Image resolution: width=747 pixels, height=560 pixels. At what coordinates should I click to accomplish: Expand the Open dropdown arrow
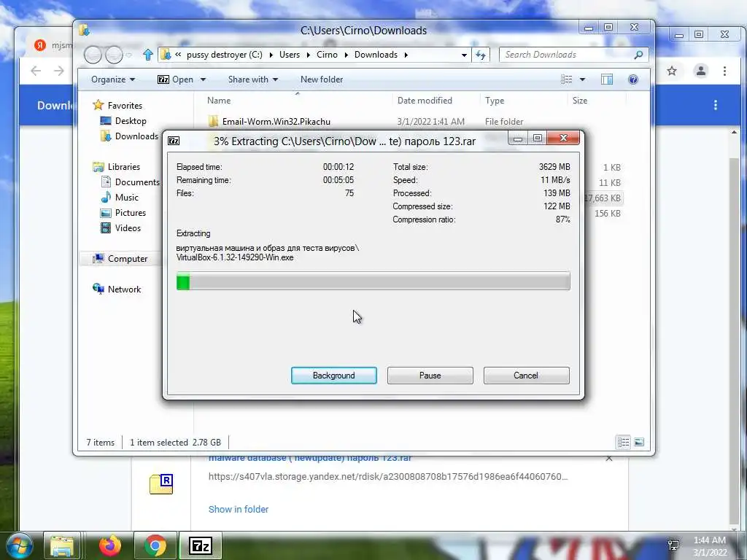203,79
